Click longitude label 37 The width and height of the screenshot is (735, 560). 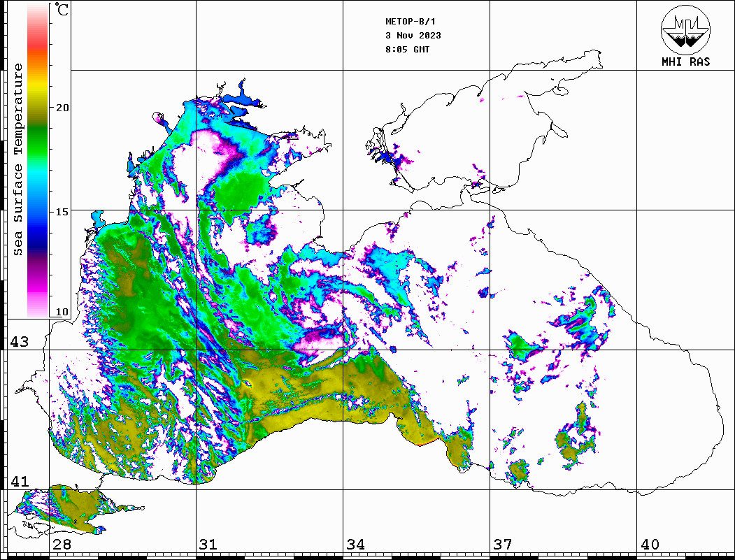click(x=503, y=544)
